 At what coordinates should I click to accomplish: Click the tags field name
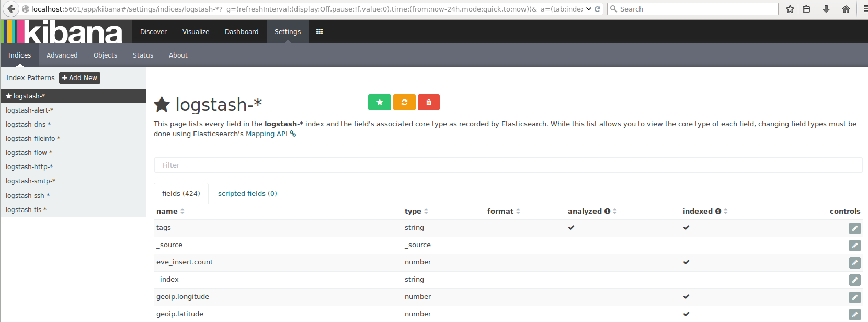click(164, 228)
